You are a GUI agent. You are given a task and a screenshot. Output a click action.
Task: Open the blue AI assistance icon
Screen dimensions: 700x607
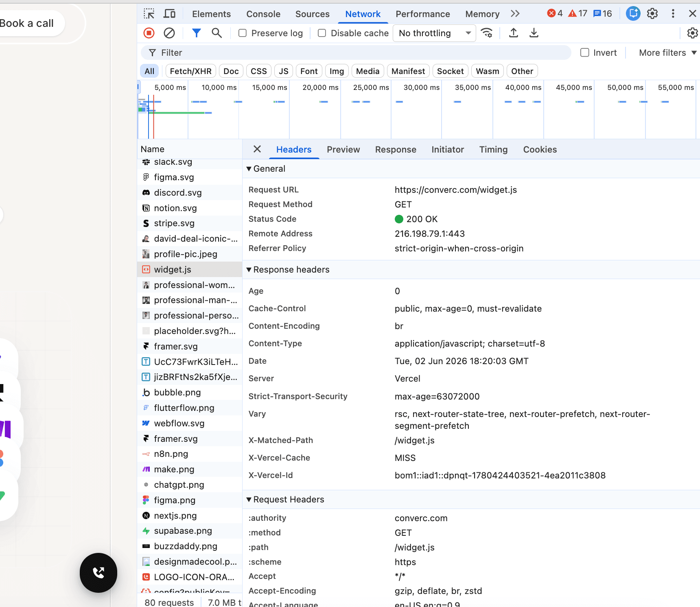click(633, 14)
